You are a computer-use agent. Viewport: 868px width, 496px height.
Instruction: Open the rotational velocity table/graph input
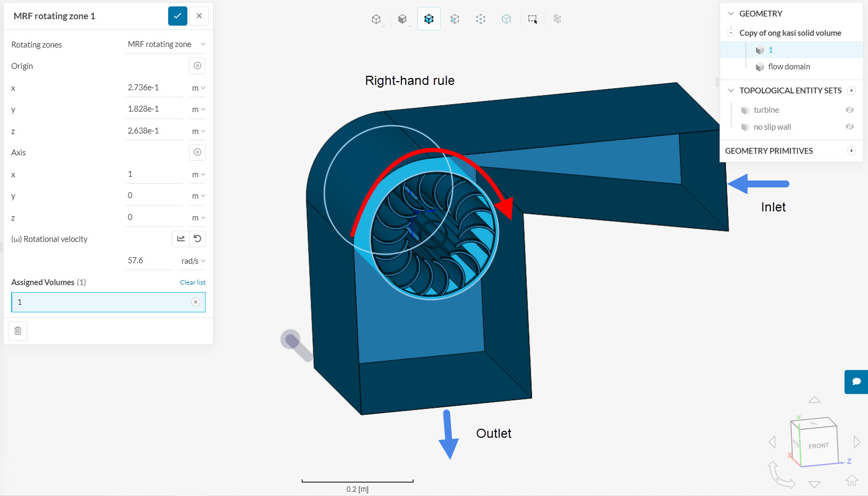click(x=181, y=239)
